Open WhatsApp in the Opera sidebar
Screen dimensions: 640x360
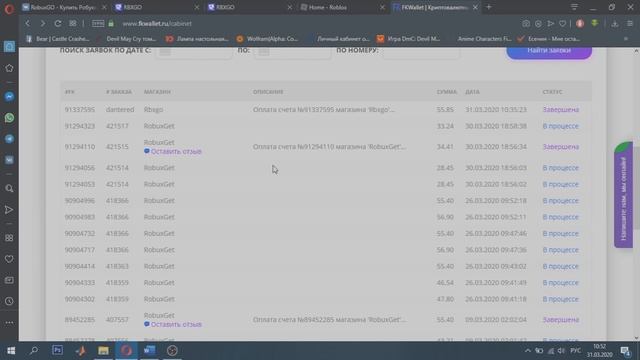pos(9,118)
